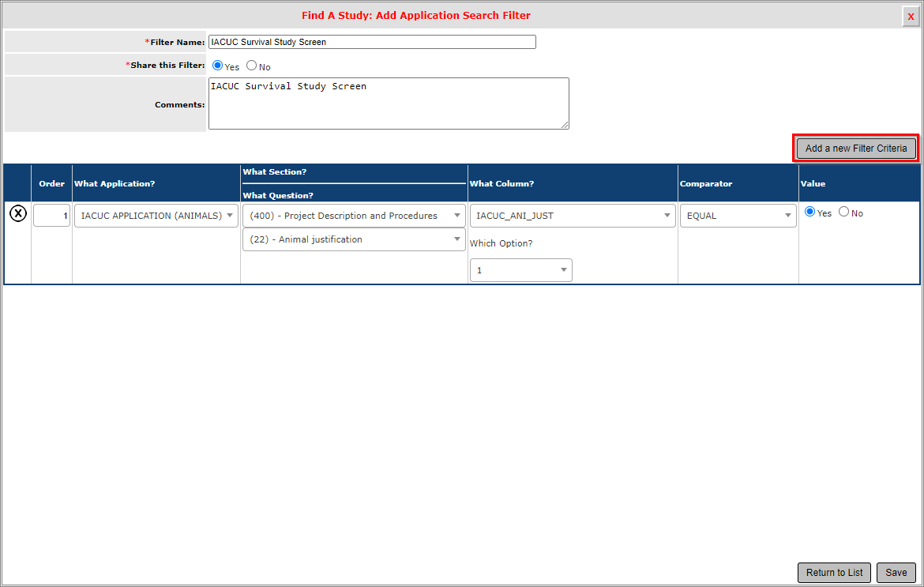Open the EQUAL comparator dropdown
This screenshot has height=587, width=924.
click(x=738, y=216)
